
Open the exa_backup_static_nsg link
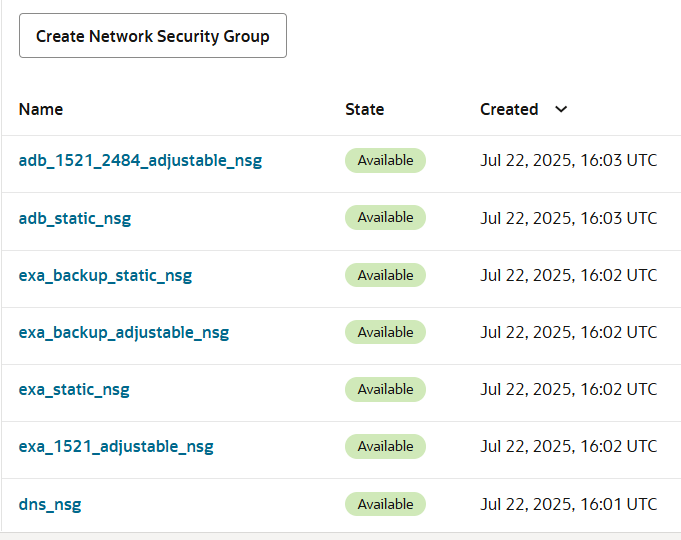click(x=105, y=275)
